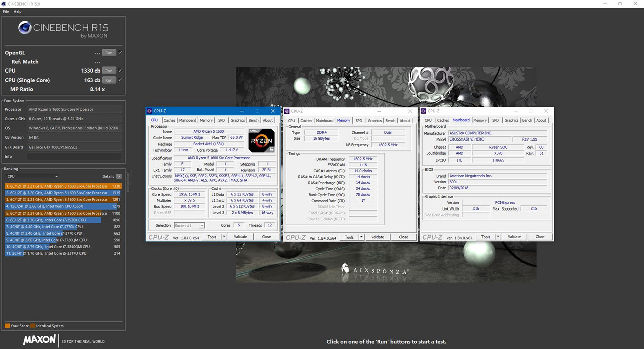
Task: Click Tools button in CPU window
Action: coord(212,237)
